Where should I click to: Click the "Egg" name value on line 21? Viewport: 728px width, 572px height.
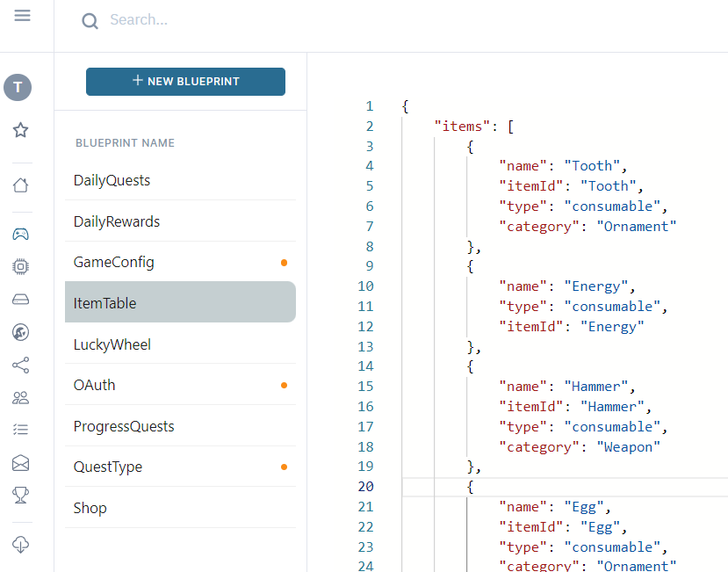[584, 507]
